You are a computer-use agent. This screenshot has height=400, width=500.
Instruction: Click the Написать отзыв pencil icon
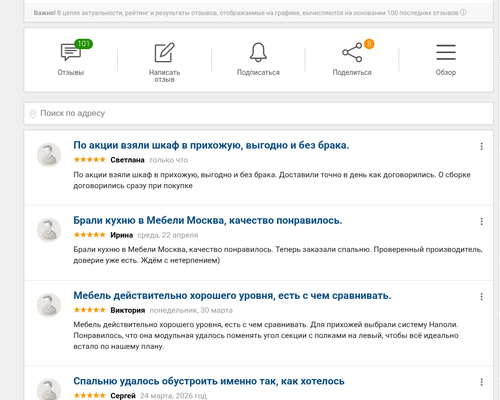[x=164, y=52]
